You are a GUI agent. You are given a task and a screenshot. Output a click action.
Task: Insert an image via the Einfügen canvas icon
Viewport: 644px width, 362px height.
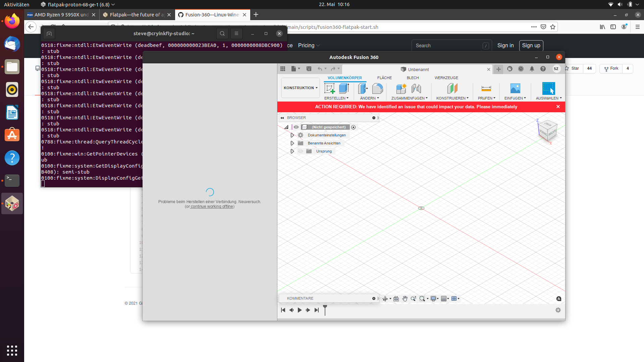click(x=515, y=88)
